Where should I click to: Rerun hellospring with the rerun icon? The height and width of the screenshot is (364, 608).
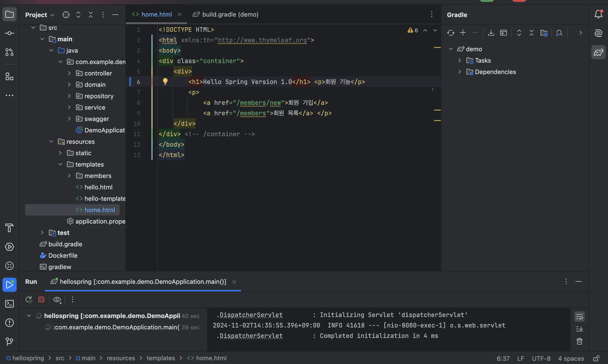[29, 300]
